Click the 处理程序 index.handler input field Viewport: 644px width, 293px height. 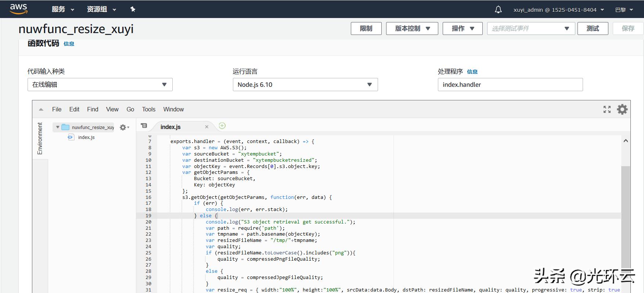click(510, 85)
